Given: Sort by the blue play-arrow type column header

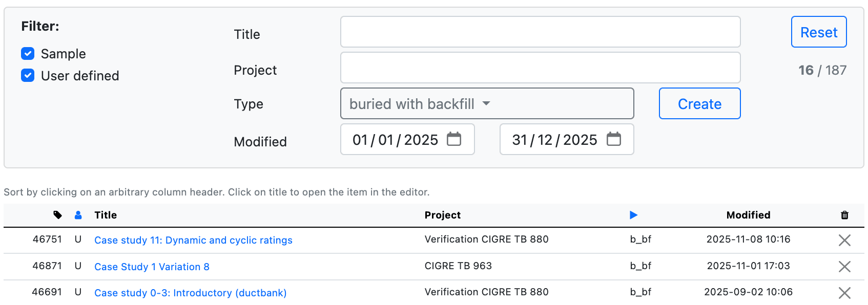Looking at the screenshot, I should [x=634, y=215].
